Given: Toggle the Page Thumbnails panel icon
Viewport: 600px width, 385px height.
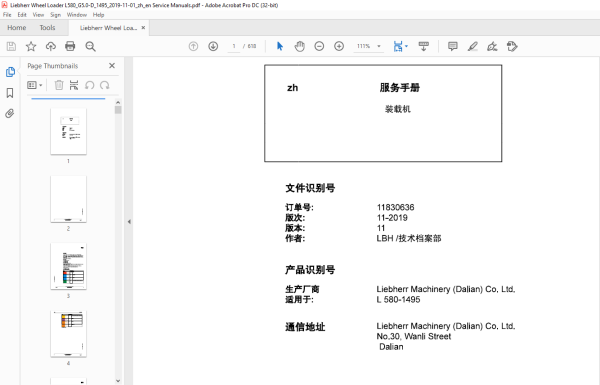Looking at the screenshot, I should point(10,72).
